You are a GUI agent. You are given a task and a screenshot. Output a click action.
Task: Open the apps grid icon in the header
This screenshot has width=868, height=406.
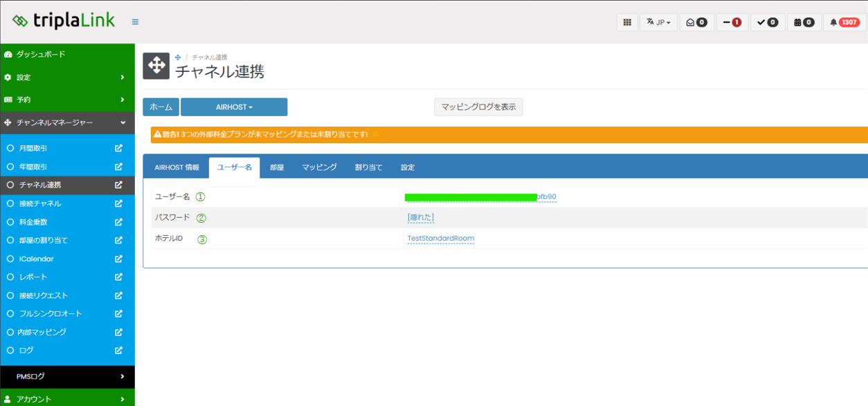click(627, 22)
